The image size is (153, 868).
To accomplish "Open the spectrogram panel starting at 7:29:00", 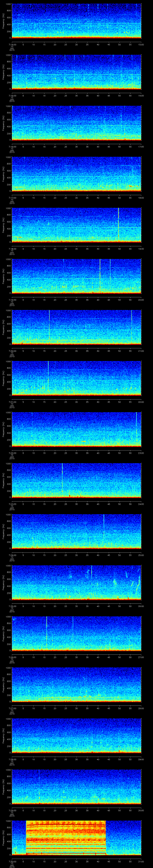I will coord(76,786).
